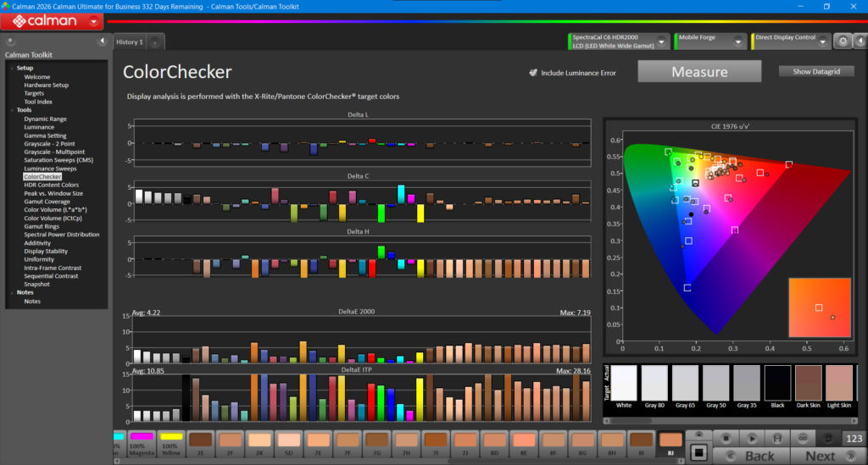Click the color patch strip horizontal scrollbar
Image resolution: width=868 pixels, height=465 pixels.
(x=398, y=461)
